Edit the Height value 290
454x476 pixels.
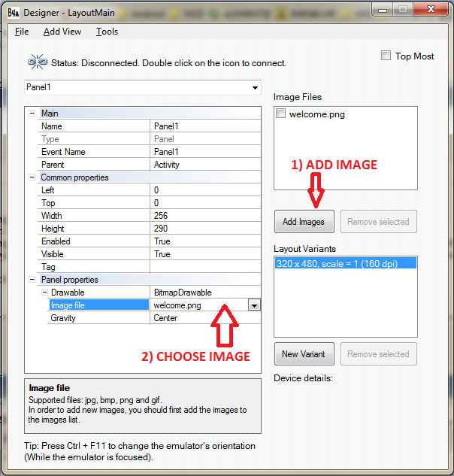205,228
